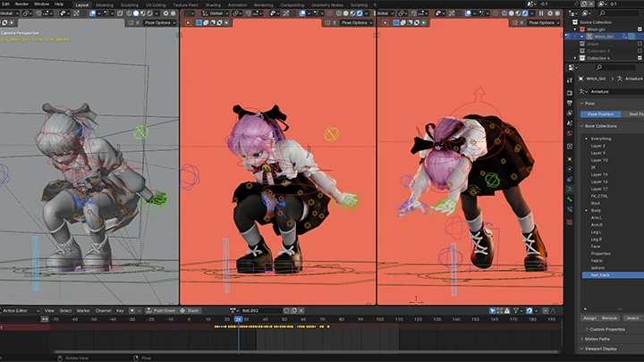Click the Pose Position button
This screenshot has width=644, height=362.
click(600, 114)
